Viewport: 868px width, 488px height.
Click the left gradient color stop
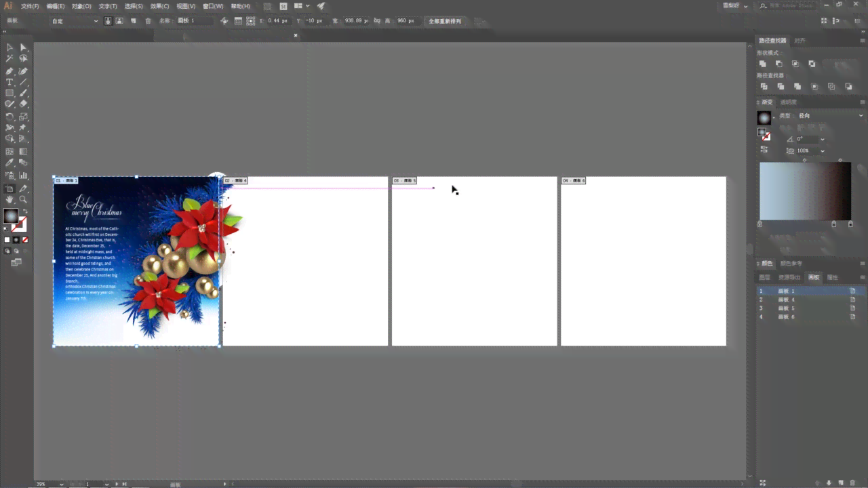(759, 224)
